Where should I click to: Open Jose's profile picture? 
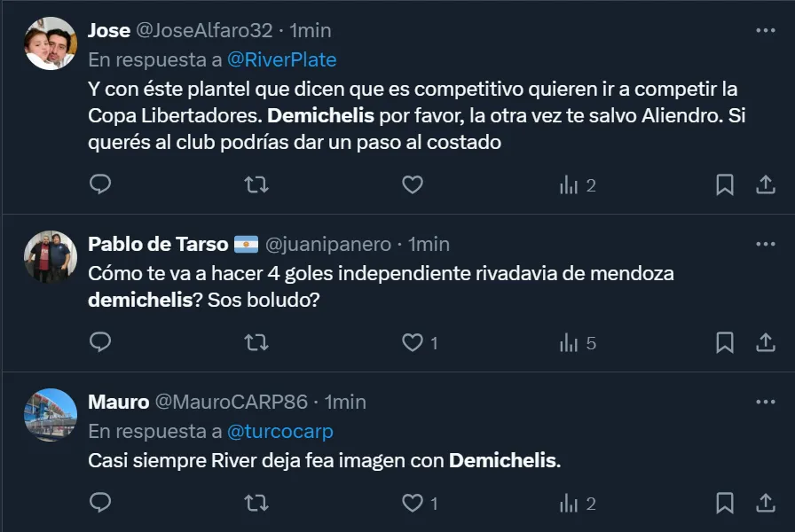coord(50,43)
